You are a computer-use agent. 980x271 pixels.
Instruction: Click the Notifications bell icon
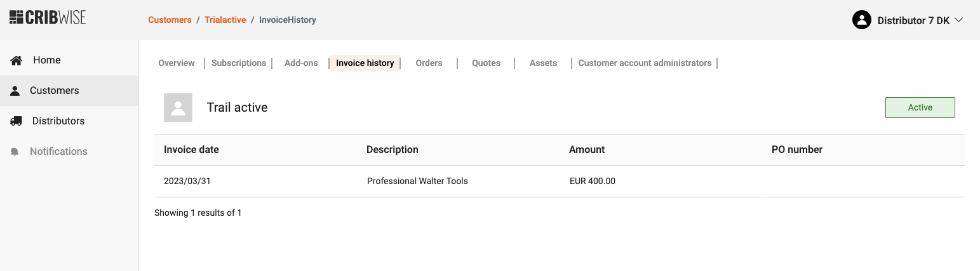tap(15, 152)
